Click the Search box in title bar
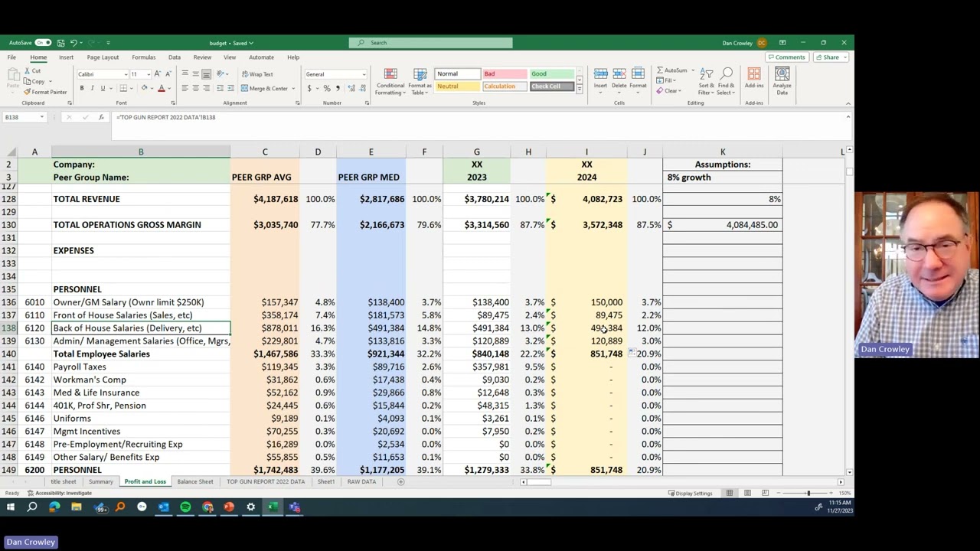The width and height of the screenshot is (980, 551). (x=431, y=43)
